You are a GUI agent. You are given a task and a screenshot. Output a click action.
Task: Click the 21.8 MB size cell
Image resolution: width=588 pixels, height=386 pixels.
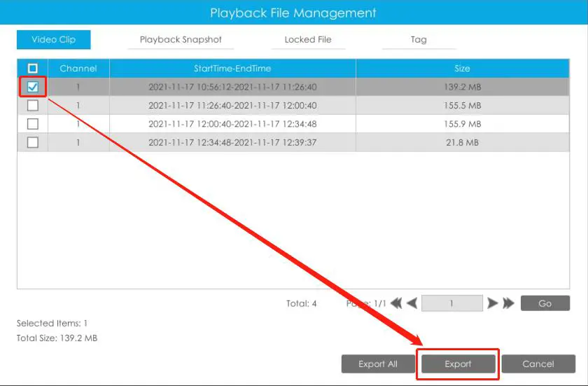(x=463, y=142)
